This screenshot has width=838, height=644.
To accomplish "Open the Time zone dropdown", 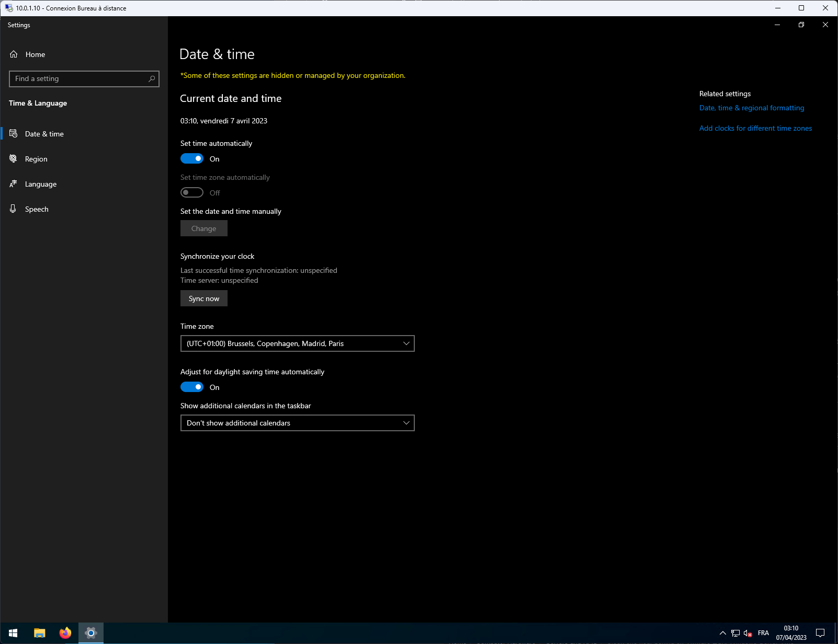I will (x=297, y=343).
